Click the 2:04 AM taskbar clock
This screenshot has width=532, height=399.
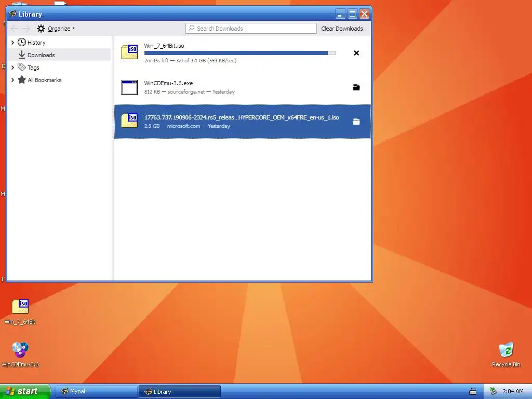(x=513, y=391)
